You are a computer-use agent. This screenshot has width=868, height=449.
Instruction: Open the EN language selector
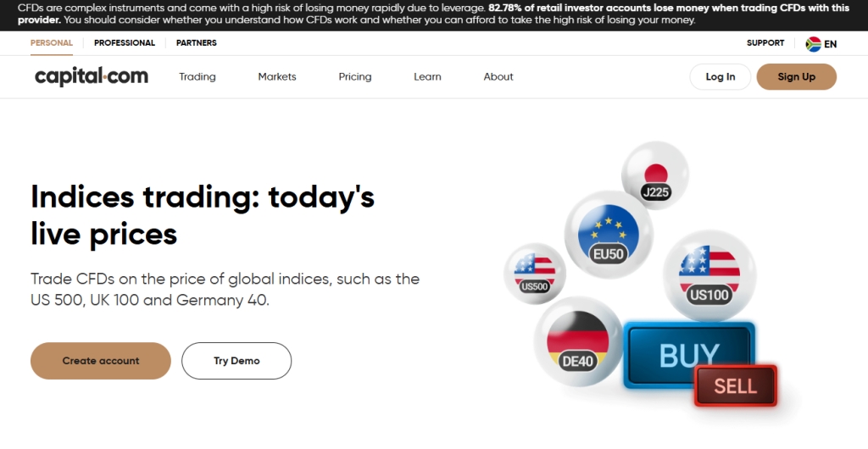point(830,44)
